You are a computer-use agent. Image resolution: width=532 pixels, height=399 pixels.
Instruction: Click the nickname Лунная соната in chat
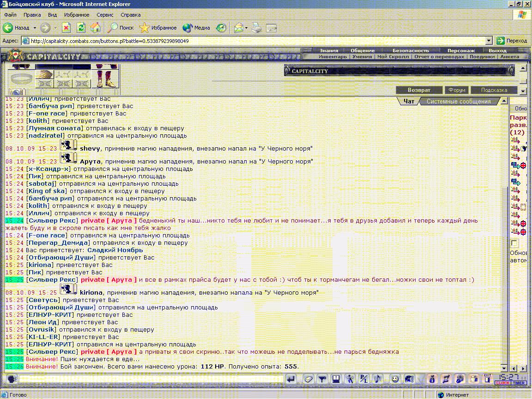tap(54, 128)
